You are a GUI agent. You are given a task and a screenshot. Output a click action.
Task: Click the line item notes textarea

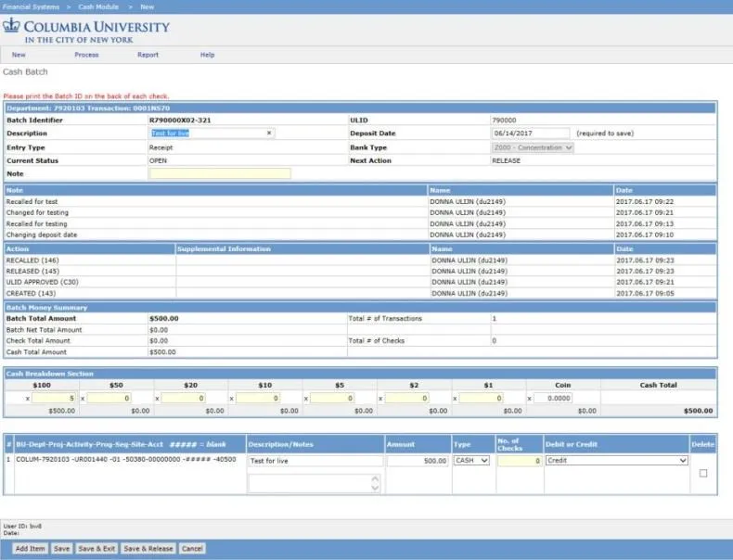[x=315, y=483]
